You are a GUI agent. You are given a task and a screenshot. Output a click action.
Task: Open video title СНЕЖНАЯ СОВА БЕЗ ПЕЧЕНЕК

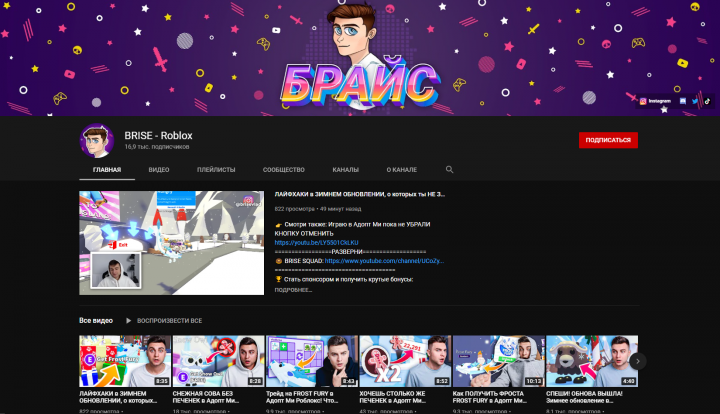coord(206,397)
